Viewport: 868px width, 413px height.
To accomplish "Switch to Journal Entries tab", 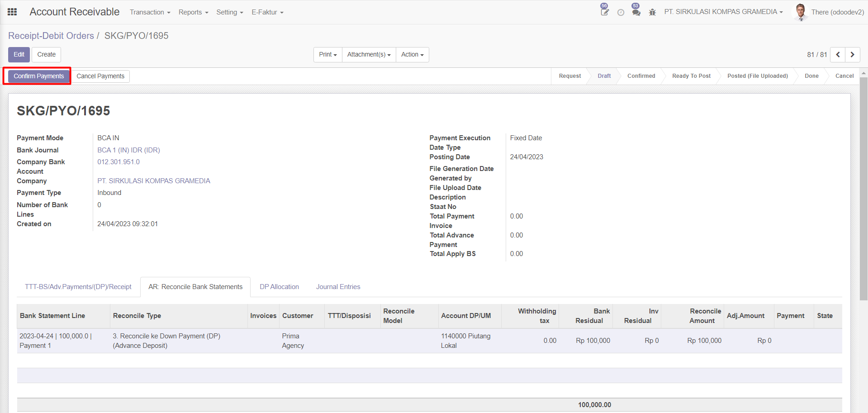I will (338, 287).
